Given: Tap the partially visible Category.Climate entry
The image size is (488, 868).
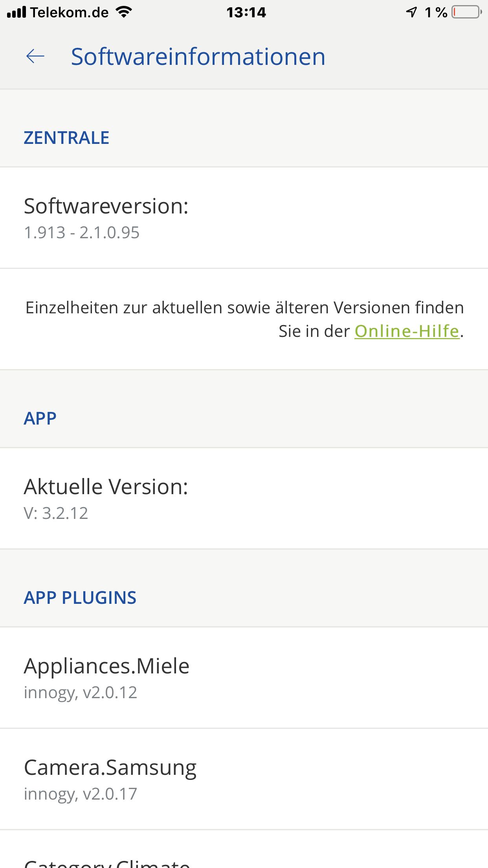Looking at the screenshot, I should (x=107, y=863).
